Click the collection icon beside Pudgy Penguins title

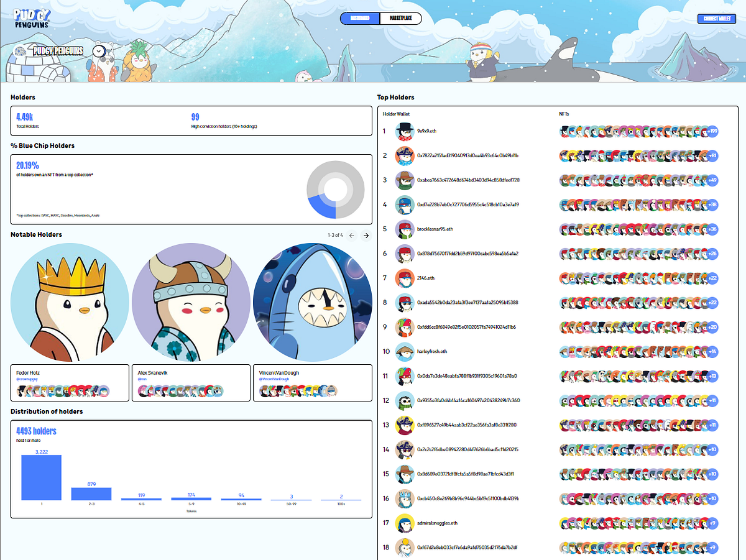[21, 52]
